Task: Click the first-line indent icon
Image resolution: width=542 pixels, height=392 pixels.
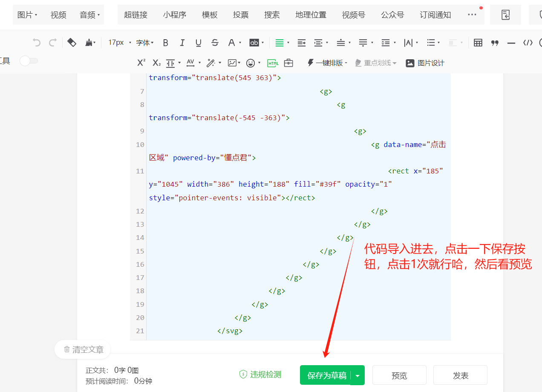Action: pos(302,43)
